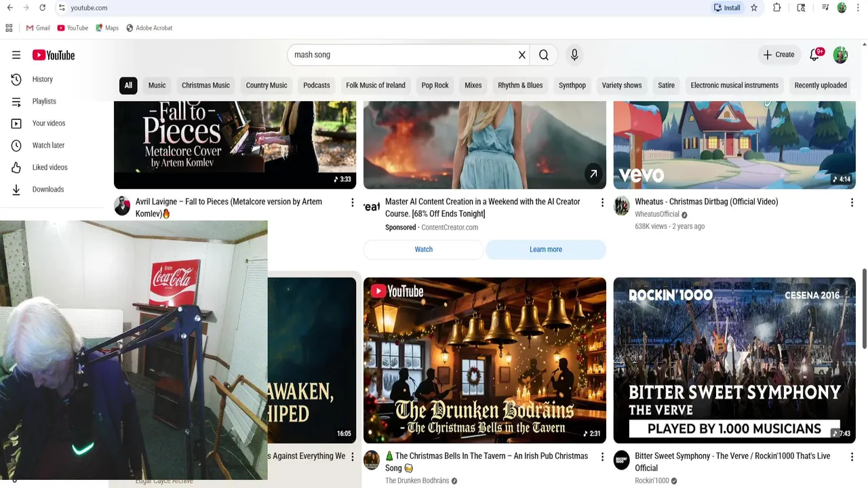
Task: Select the Rhythm & Blues filter chip
Action: 520,85
